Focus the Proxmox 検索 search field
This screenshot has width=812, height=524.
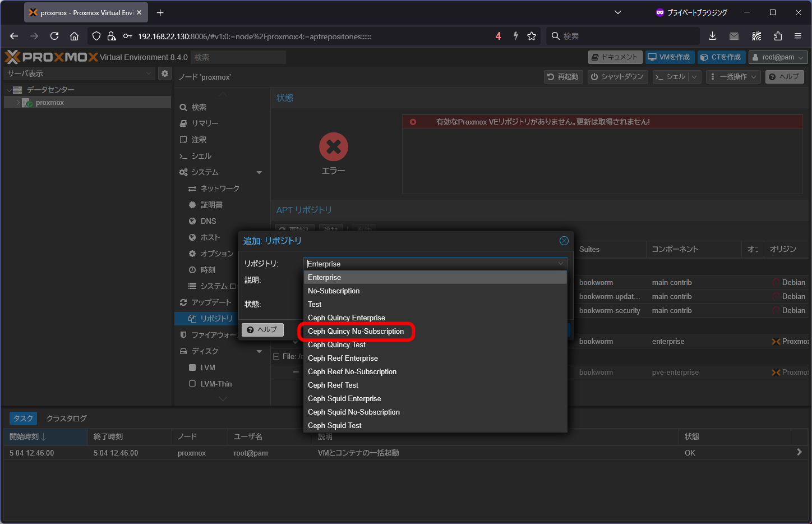pyautogui.click(x=238, y=57)
